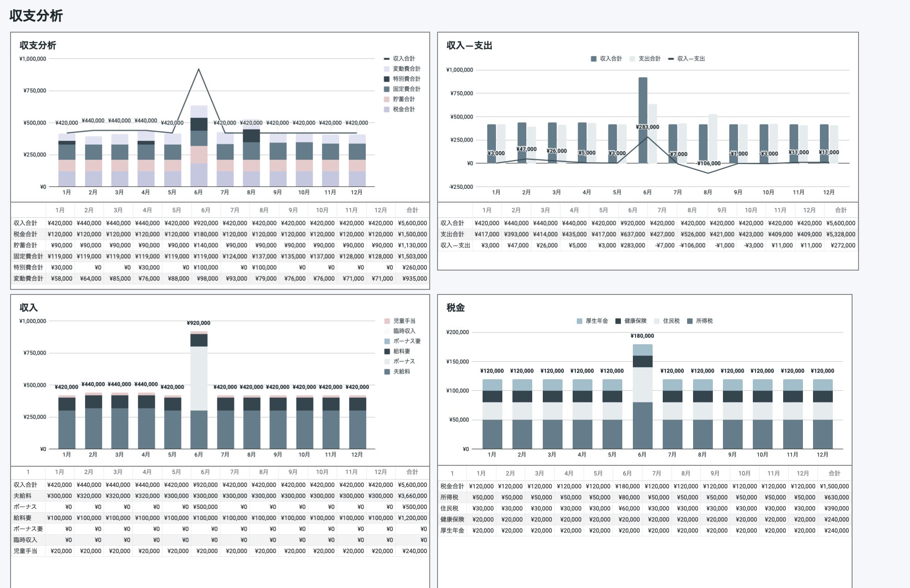Click the June stacked bar in 税金 chart
The width and height of the screenshot is (910, 588).
coord(642,397)
